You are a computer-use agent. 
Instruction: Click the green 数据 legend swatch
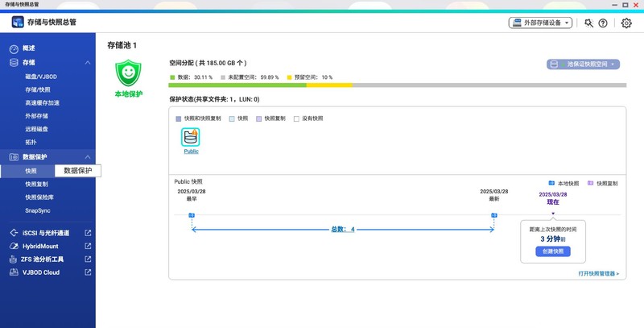(x=172, y=77)
